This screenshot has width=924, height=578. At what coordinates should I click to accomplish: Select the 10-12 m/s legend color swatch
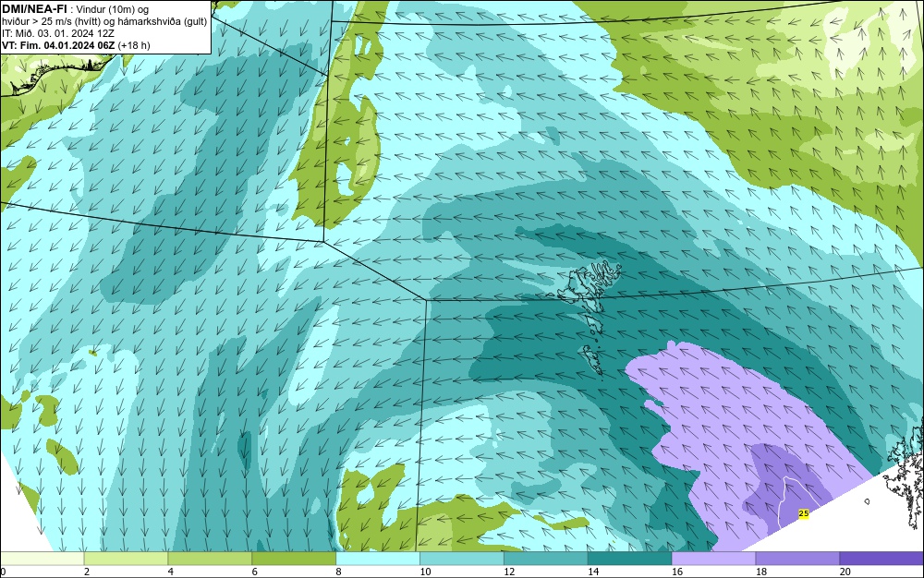click(462, 559)
